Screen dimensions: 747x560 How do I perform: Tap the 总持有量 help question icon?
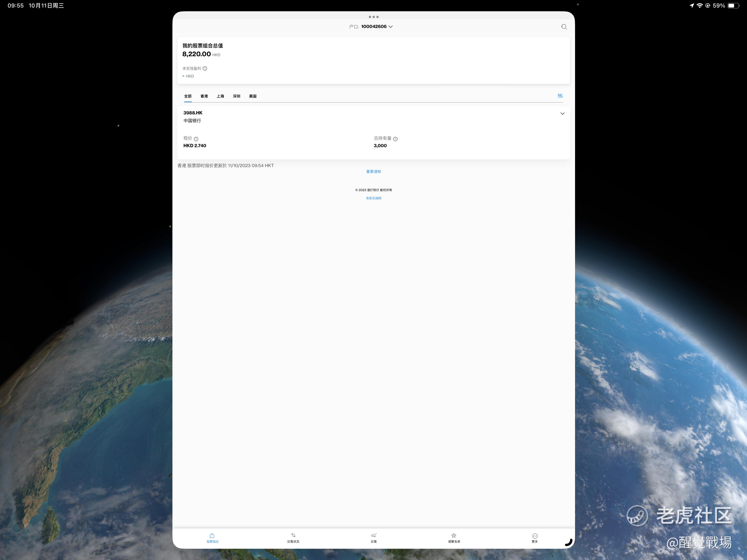click(x=395, y=139)
